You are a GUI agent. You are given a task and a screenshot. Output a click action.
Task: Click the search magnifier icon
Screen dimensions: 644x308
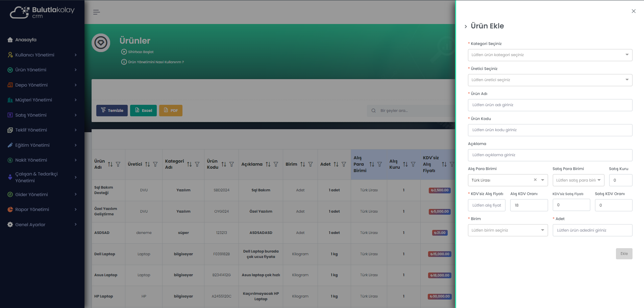pos(373,111)
